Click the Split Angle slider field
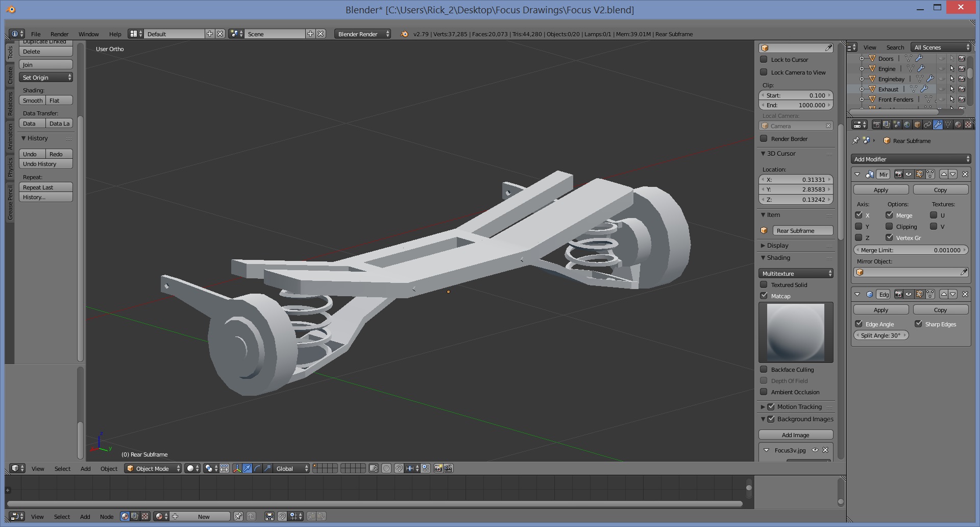The height and width of the screenshot is (527, 980). (881, 336)
